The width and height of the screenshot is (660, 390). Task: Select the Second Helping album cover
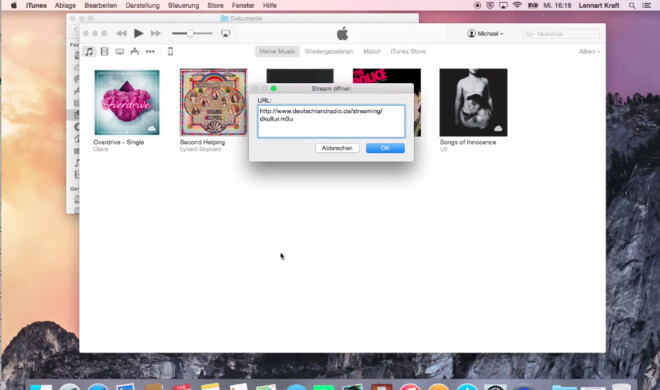pyautogui.click(x=213, y=102)
